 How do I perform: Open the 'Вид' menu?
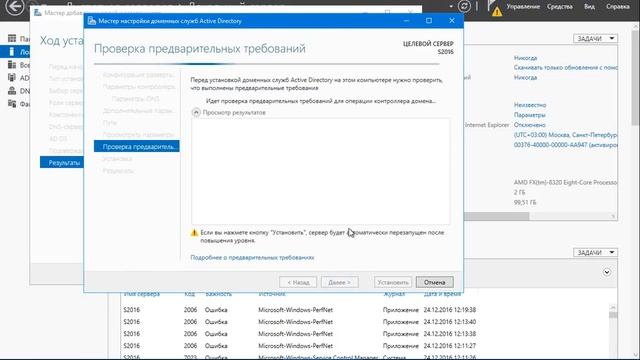click(589, 7)
